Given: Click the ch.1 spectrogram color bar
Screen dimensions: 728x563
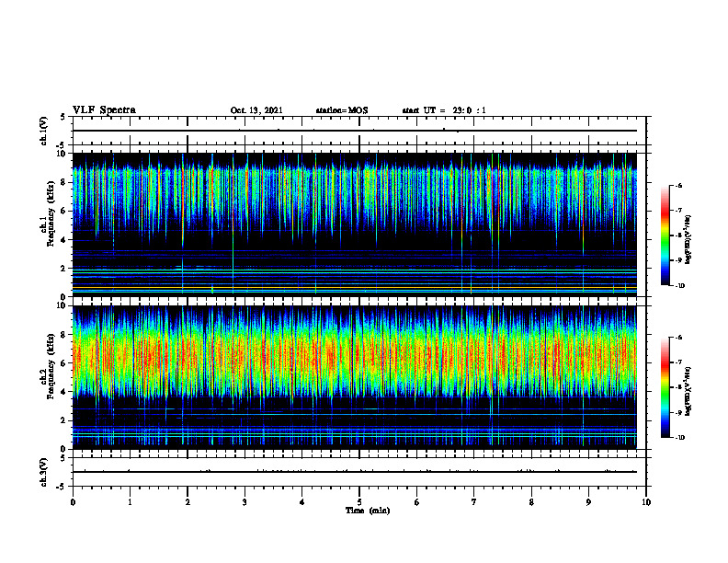Looking at the screenshot, I should tap(665, 236).
